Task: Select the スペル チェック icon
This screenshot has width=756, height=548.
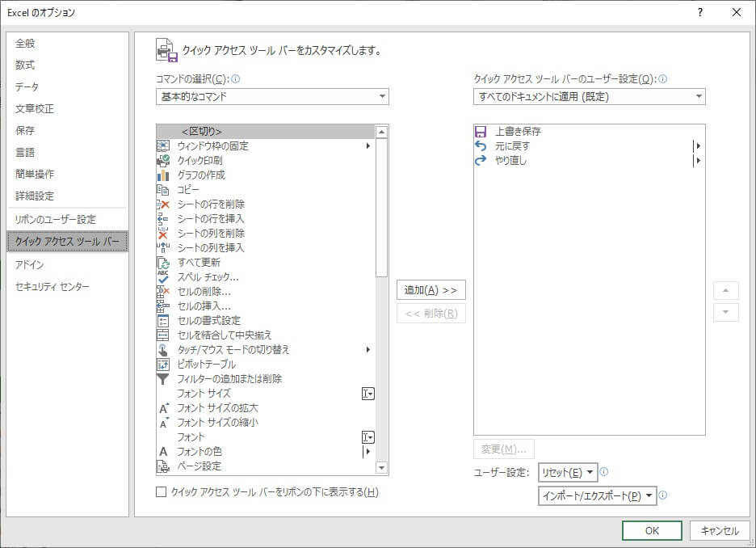Action: pyautogui.click(x=163, y=277)
